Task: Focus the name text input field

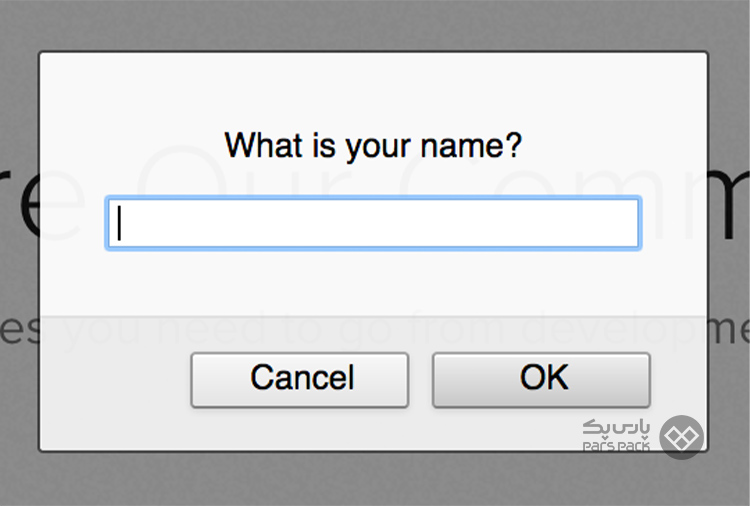Action: pyautogui.click(x=372, y=223)
